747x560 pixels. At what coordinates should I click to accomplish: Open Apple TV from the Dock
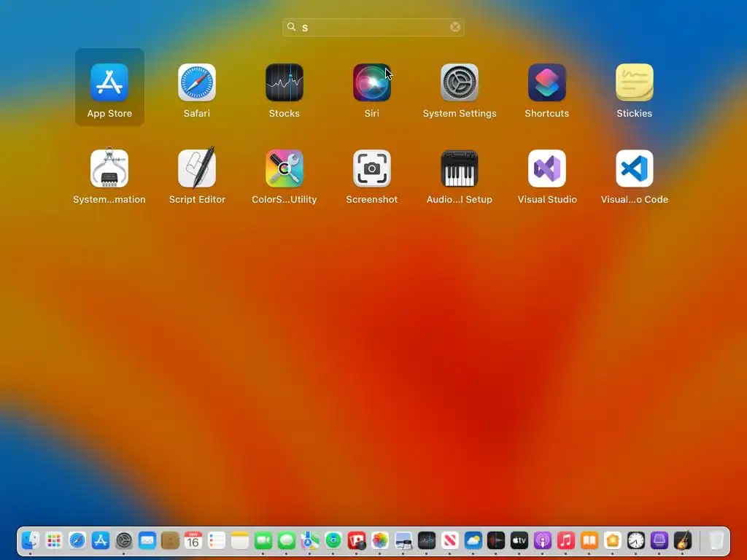tap(519, 540)
